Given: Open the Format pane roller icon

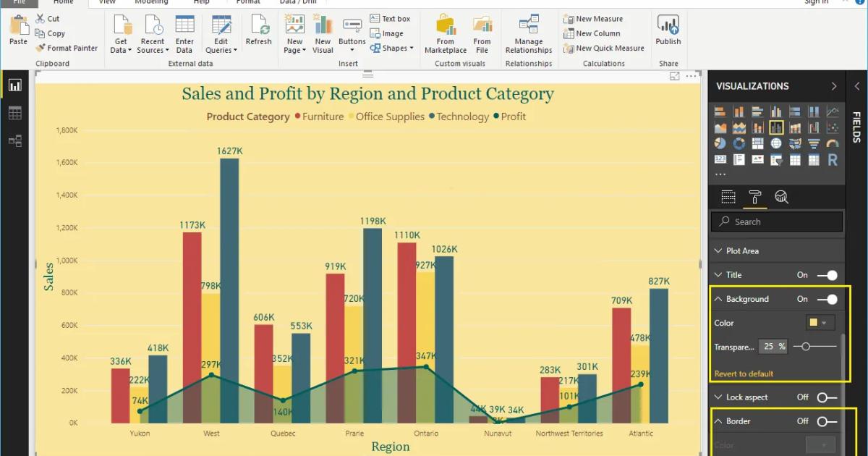Looking at the screenshot, I should coord(752,196).
